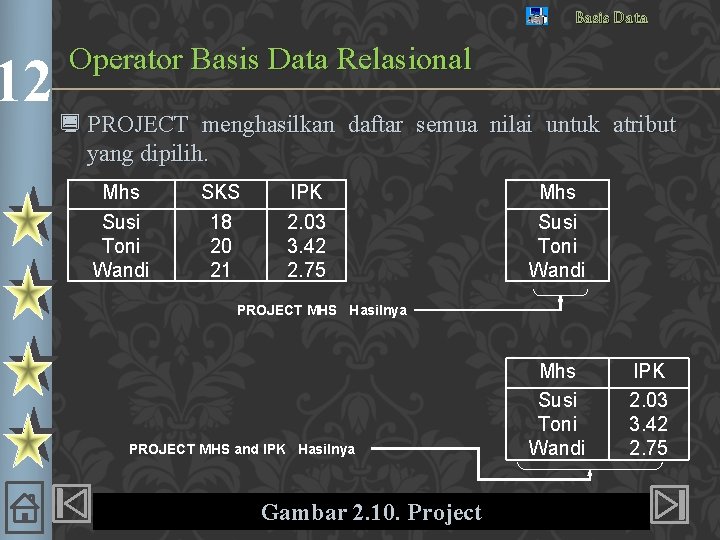Click 3.42 in the bottom result table
720x540 pixels.
(x=648, y=424)
